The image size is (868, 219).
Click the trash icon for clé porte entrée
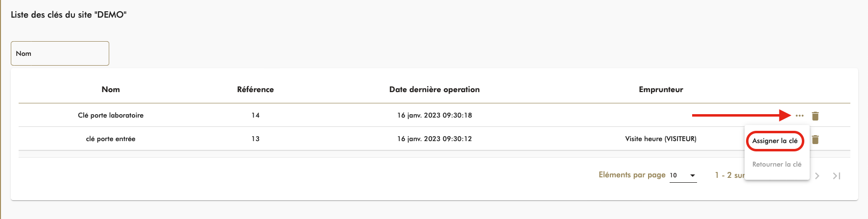click(x=815, y=140)
